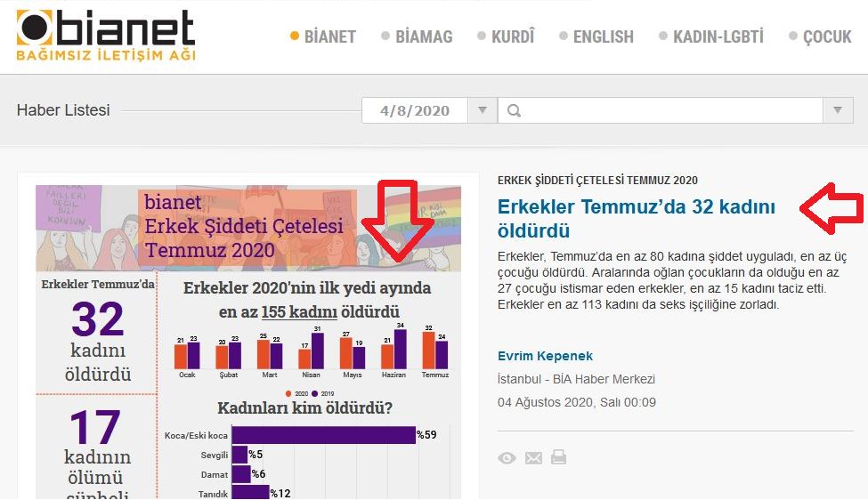The width and height of the screenshot is (868, 500).
Task: Expand the search options dropdown arrow
Action: [x=838, y=110]
